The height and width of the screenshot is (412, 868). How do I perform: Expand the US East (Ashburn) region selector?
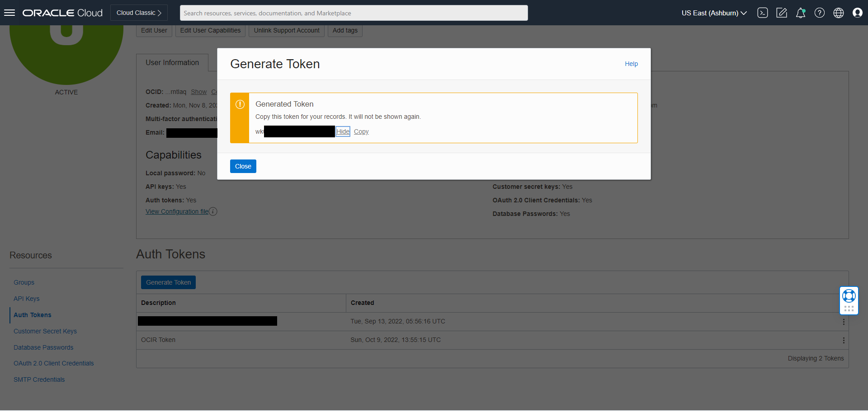tap(714, 13)
